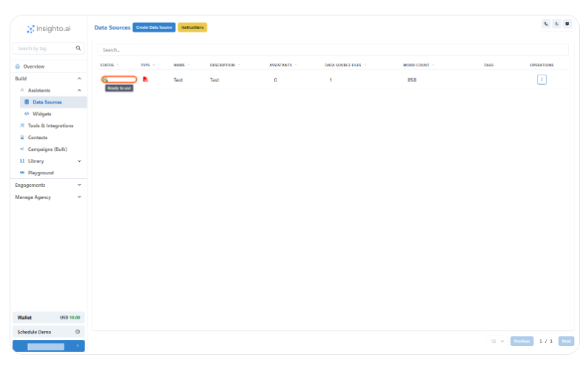Image resolution: width=588 pixels, height=371 pixels.
Task: Click the Name cell 'Test'
Action: 178,80
